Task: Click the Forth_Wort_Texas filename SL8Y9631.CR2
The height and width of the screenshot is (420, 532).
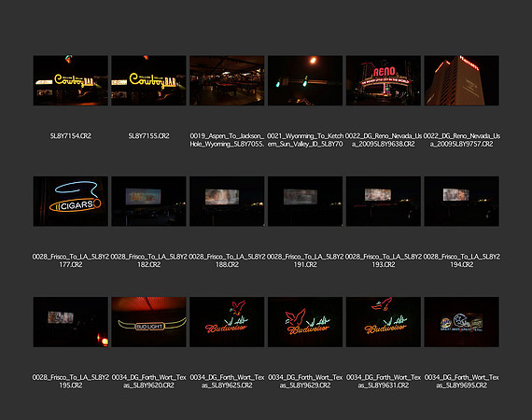Action: tap(384, 382)
